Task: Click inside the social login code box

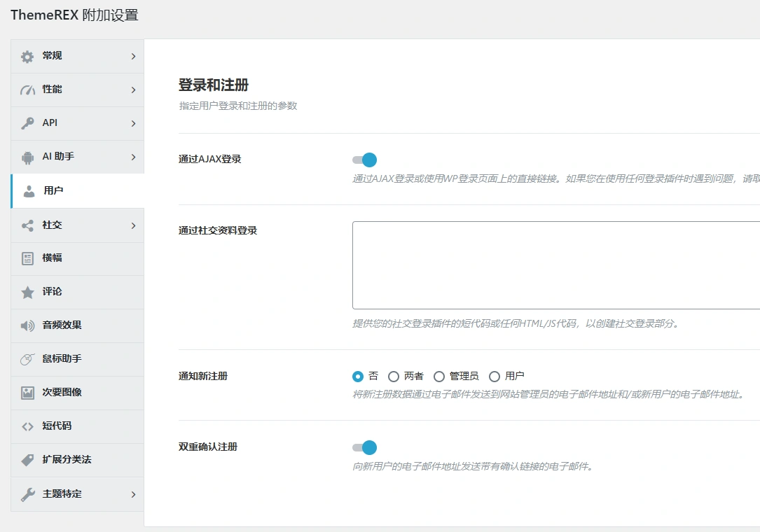Action: click(546, 265)
